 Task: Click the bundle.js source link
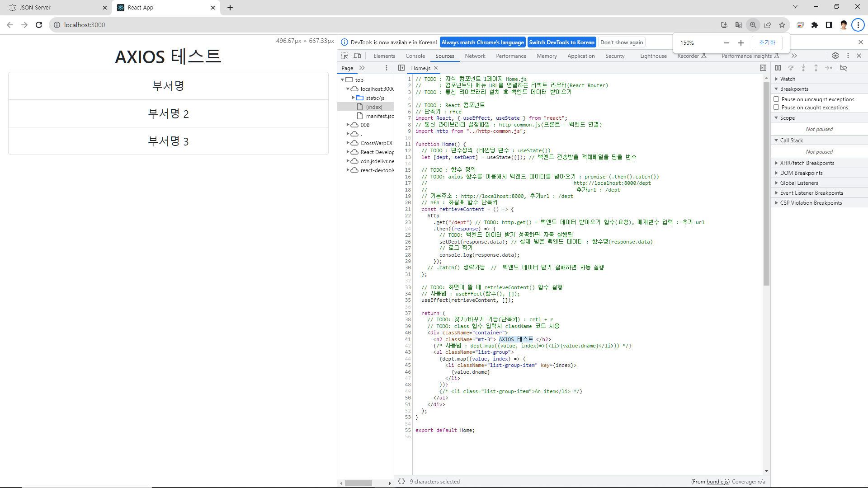[717, 482]
